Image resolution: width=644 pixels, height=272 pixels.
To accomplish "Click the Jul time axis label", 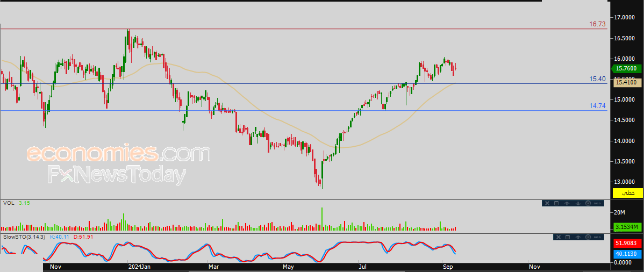I will pos(363,267).
